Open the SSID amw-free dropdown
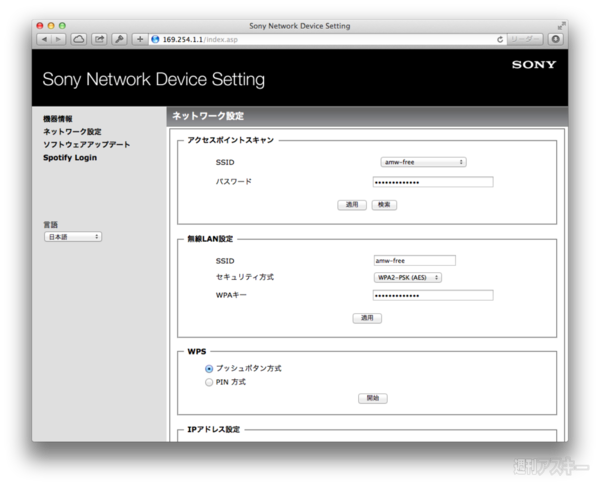The image size is (600, 486). coord(423,161)
